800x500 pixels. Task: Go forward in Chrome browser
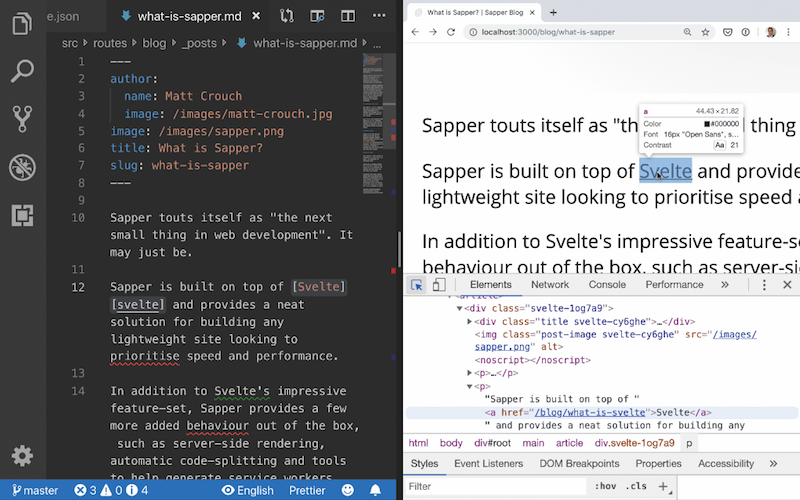coord(433,32)
